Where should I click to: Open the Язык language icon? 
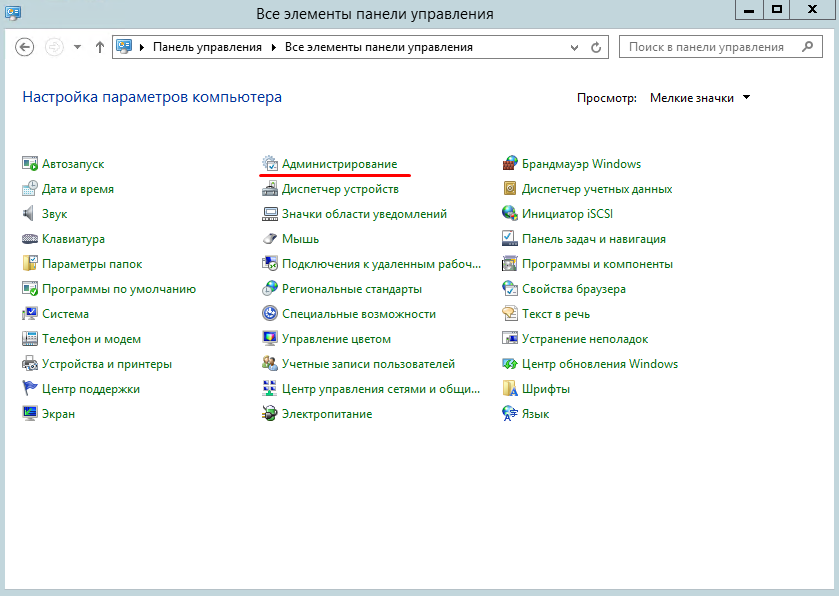(x=510, y=414)
